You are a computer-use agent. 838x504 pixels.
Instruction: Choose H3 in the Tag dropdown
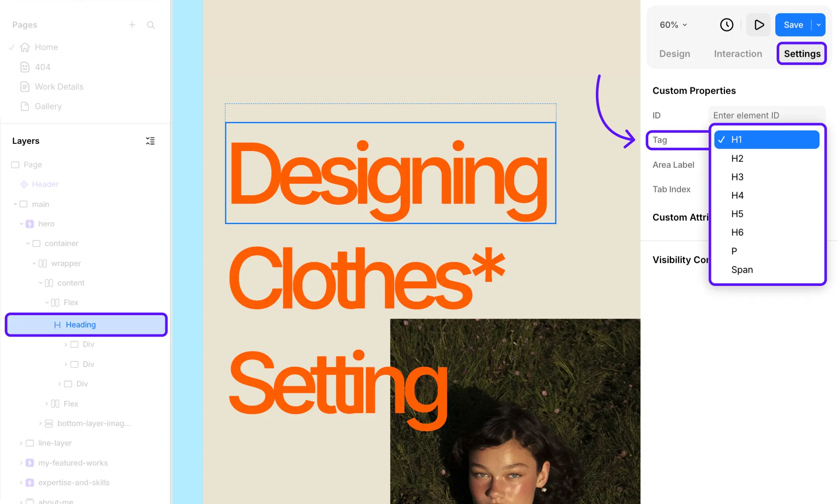point(767,177)
